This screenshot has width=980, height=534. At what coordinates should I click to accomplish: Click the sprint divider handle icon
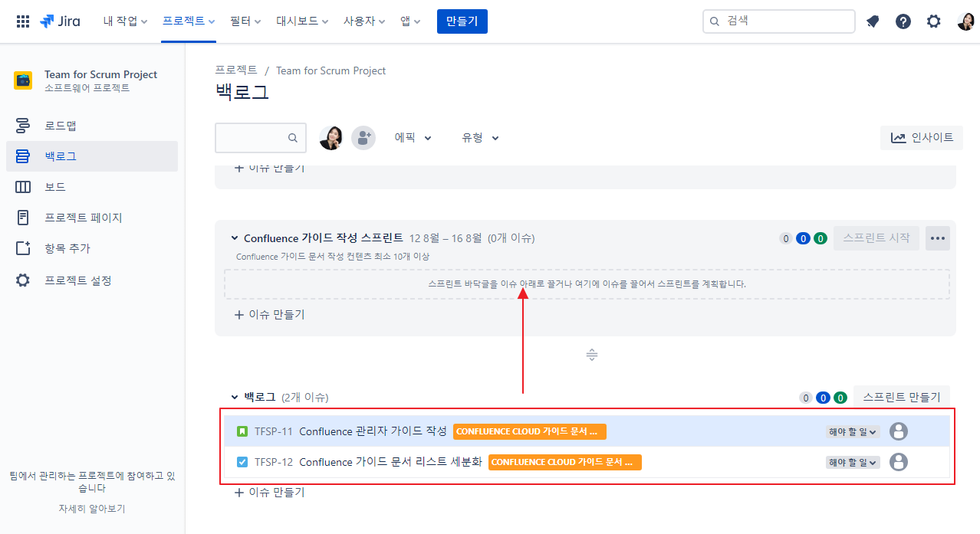592,355
